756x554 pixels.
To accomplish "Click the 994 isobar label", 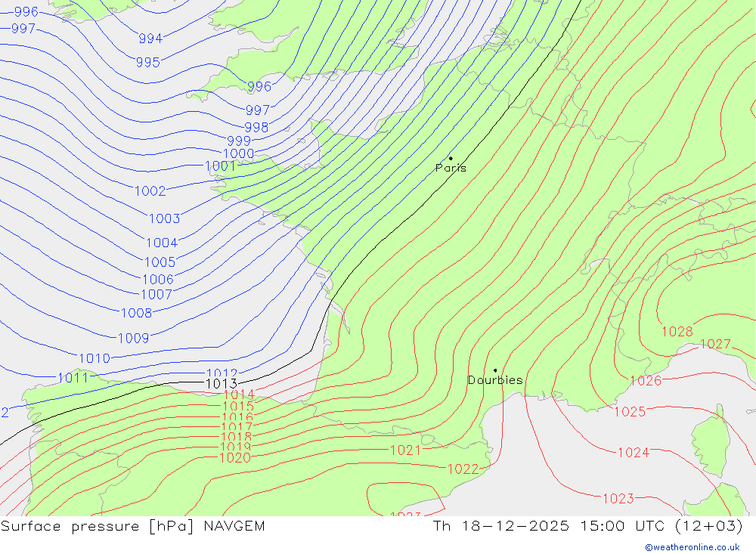I will tap(150, 38).
